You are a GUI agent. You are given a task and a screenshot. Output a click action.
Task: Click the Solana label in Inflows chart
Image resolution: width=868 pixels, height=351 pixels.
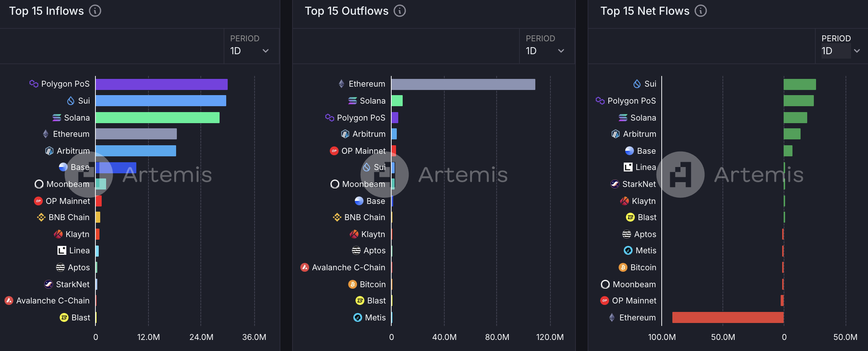[x=77, y=118]
